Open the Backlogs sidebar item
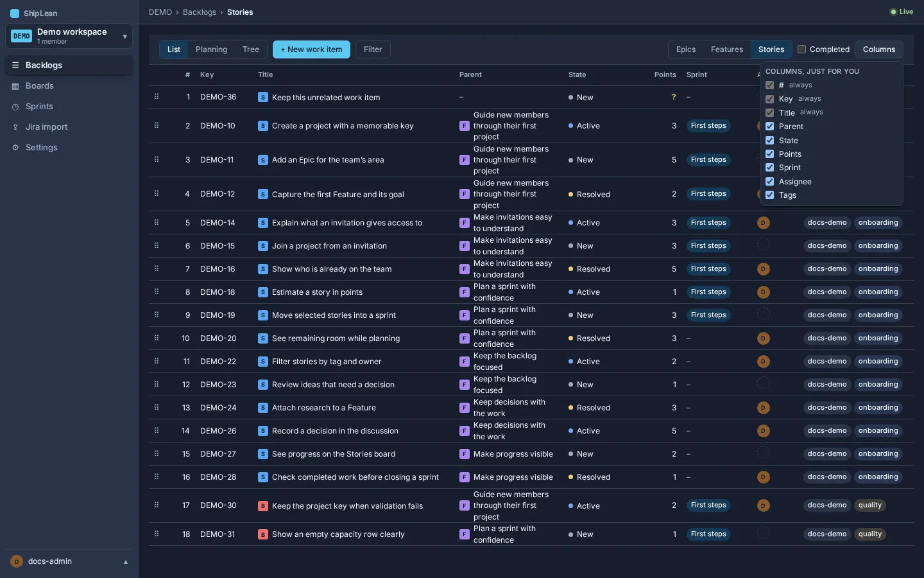 pos(69,66)
